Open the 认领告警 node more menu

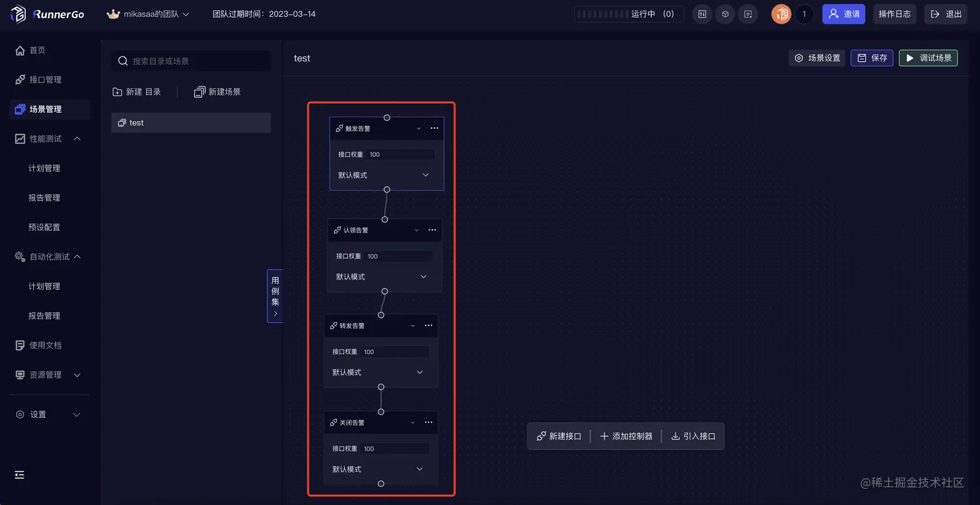point(432,230)
